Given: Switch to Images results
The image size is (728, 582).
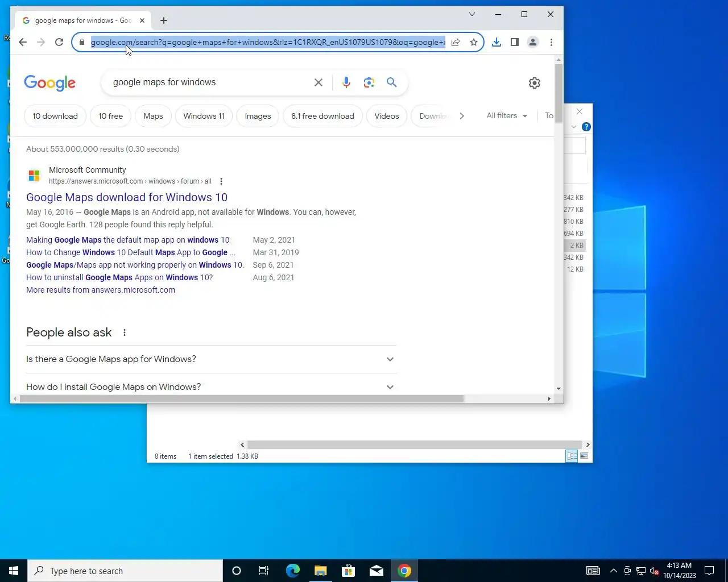Looking at the screenshot, I should tap(258, 116).
